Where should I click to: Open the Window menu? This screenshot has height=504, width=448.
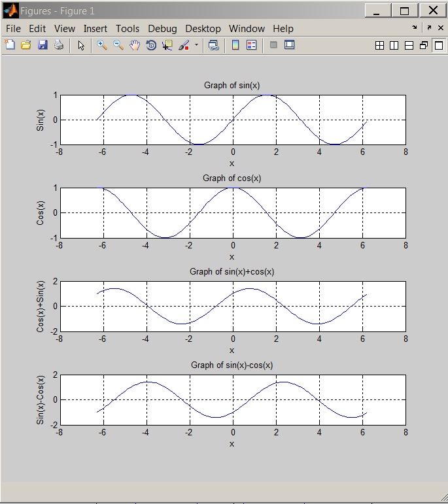point(247,29)
